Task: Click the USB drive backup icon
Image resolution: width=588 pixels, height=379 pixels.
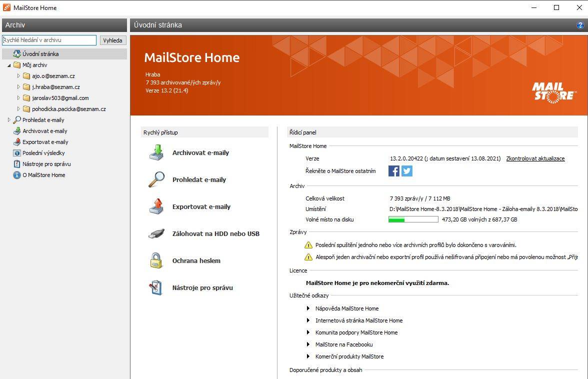Action: 156,233
